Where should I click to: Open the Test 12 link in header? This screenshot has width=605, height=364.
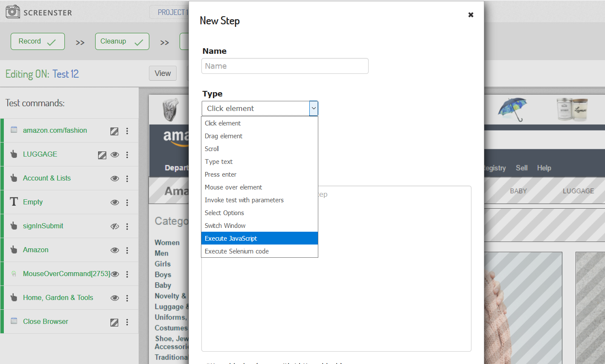click(x=66, y=74)
